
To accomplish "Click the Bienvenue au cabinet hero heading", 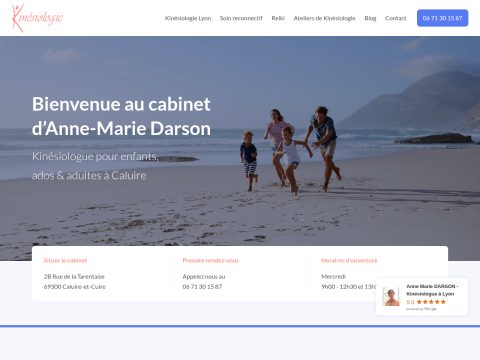I will pyautogui.click(x=121, y=116).
